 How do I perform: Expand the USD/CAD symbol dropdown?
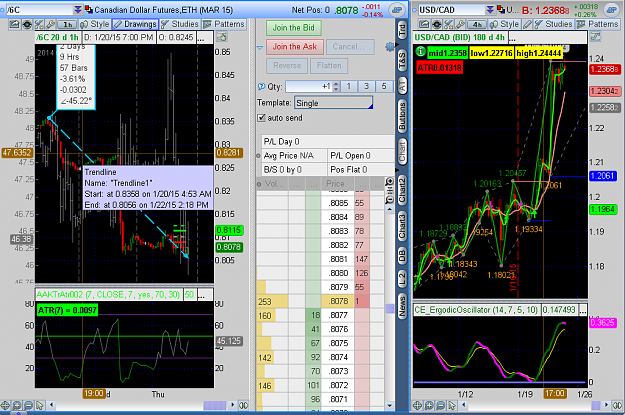pyautogui.click(x=490, y=10)
